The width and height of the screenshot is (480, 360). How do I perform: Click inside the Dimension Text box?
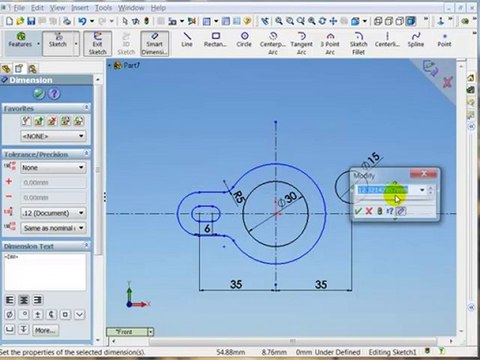[45, 272]
